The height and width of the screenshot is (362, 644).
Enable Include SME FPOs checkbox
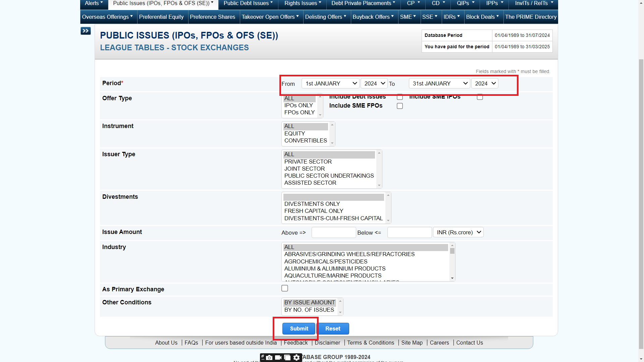point(400,106)
